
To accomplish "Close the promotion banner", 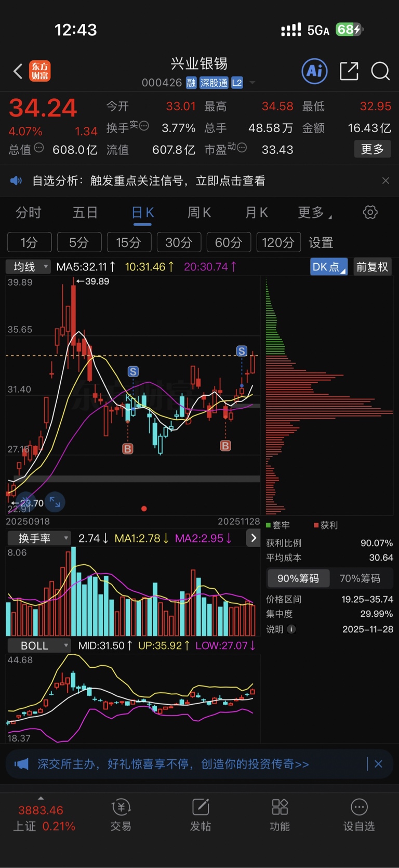I will [x=378, y=764].
